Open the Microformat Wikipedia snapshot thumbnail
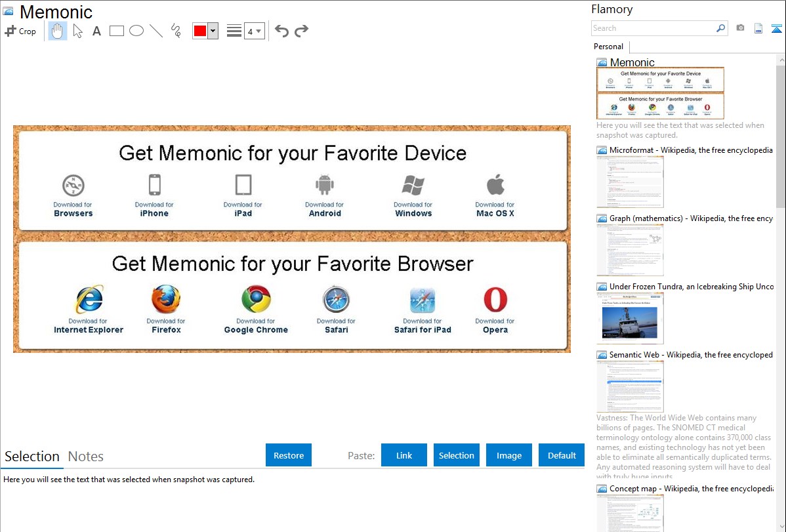786x532 pixels. click(630, 182)
